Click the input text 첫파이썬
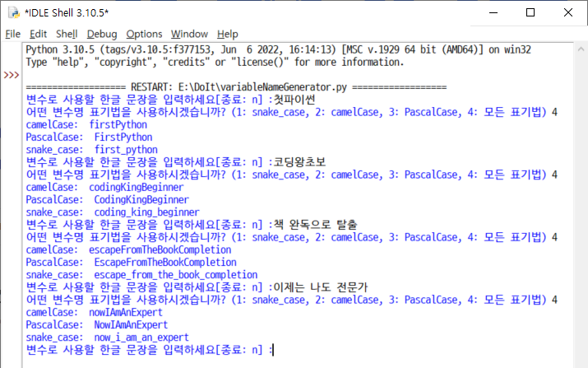Screen dimensions: 588x368 click(x=294, y=100)
